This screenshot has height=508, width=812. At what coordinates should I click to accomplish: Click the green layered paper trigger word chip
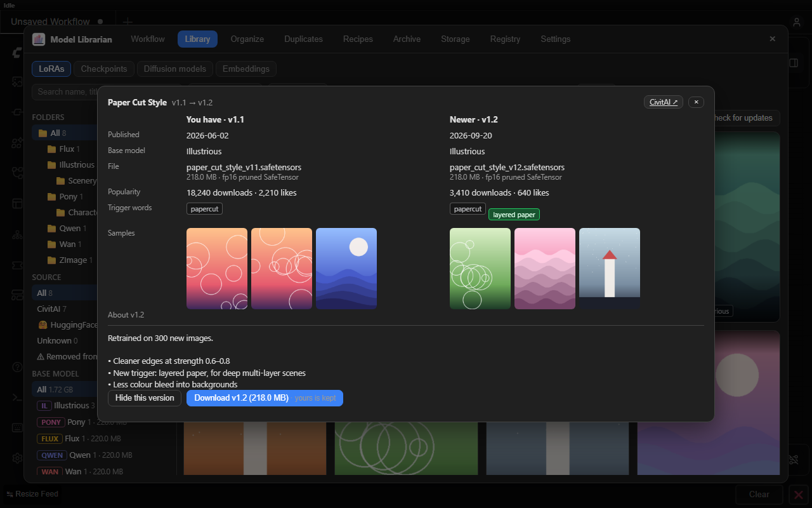[x=514, y=215]
